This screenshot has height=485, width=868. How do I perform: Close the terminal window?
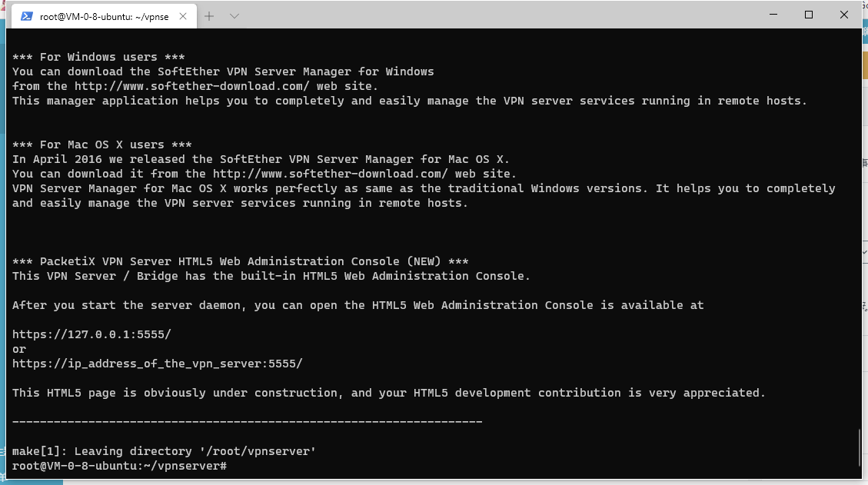(x=843, y=15)
